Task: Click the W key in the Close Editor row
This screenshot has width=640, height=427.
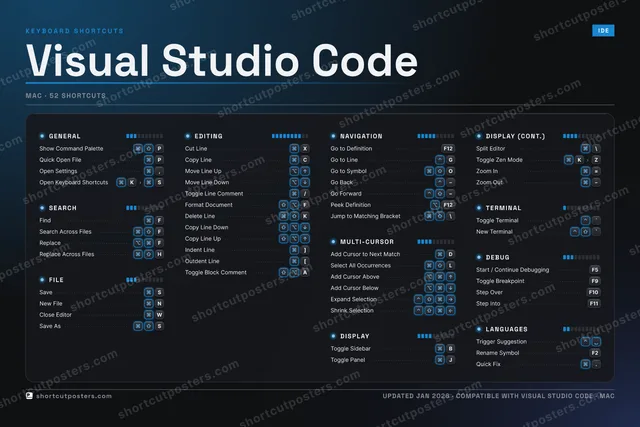Action: pyautogui.click(x=159, y=315)
